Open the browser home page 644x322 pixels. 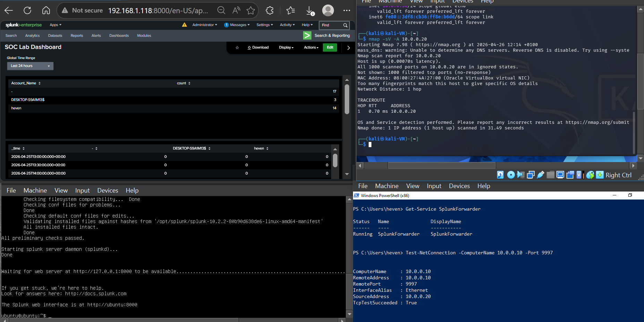[46, 10]
